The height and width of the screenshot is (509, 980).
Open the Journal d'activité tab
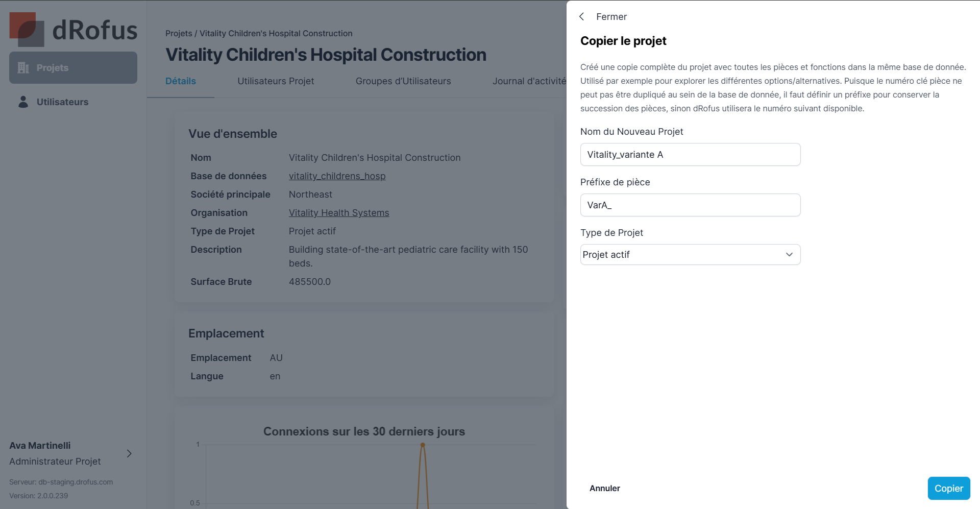tap(529, 81)
